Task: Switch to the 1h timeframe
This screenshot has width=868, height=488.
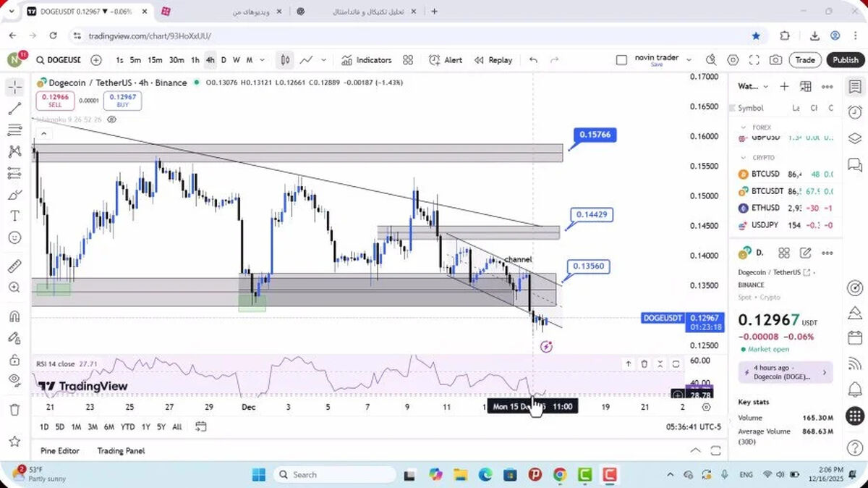Action: click(195, 60)
